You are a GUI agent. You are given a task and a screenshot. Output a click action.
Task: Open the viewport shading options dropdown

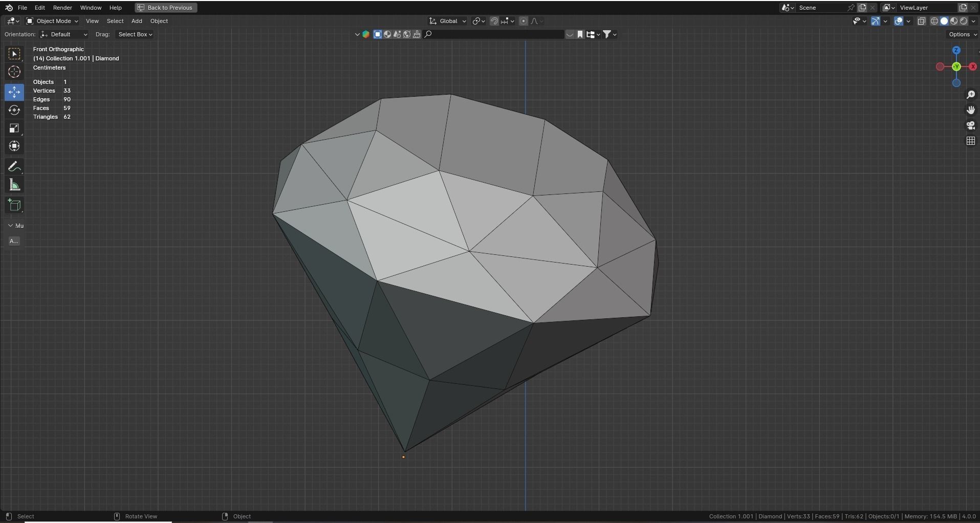973,21
